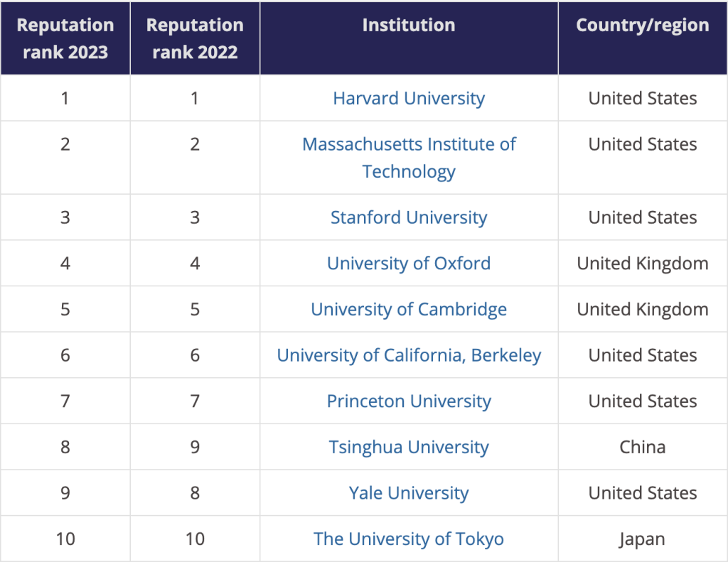Select United Kingdom cell in Oxford row

coord(643,264)
